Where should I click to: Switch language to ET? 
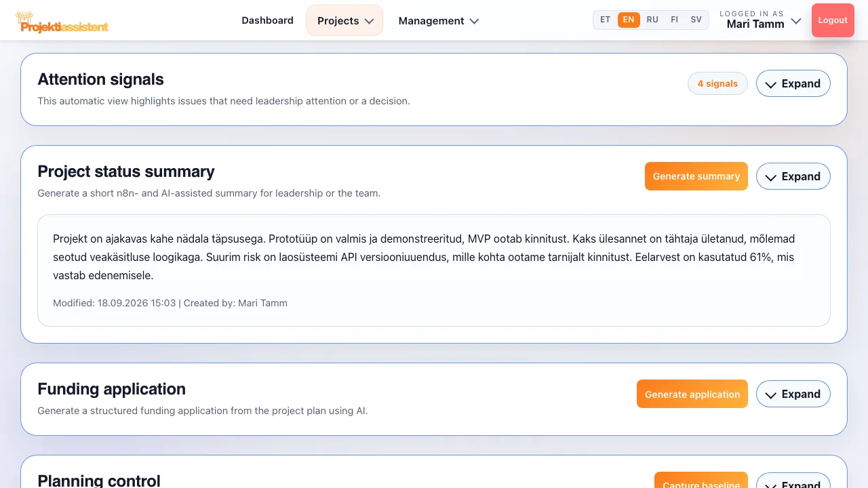pyautogui.click(x=606, y=20)
